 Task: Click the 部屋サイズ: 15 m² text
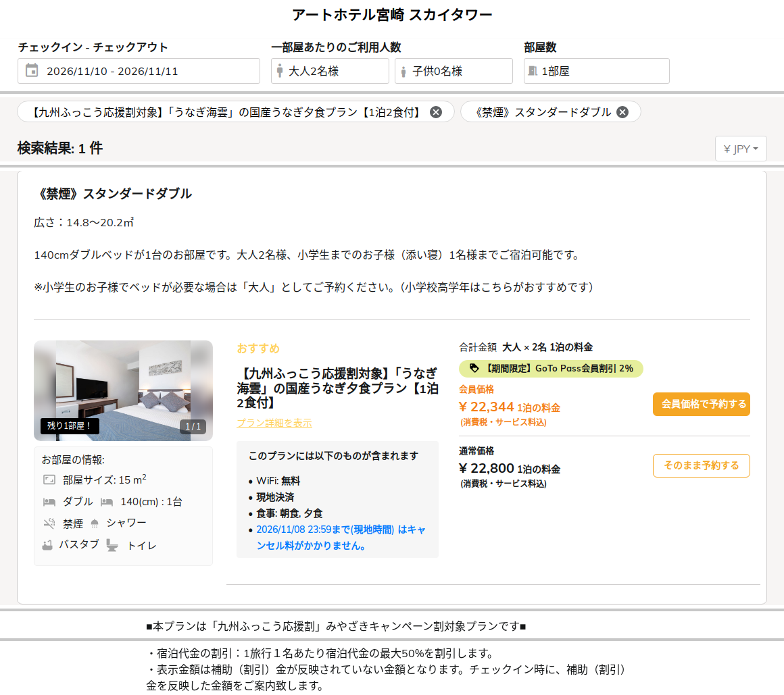(105, 480)
